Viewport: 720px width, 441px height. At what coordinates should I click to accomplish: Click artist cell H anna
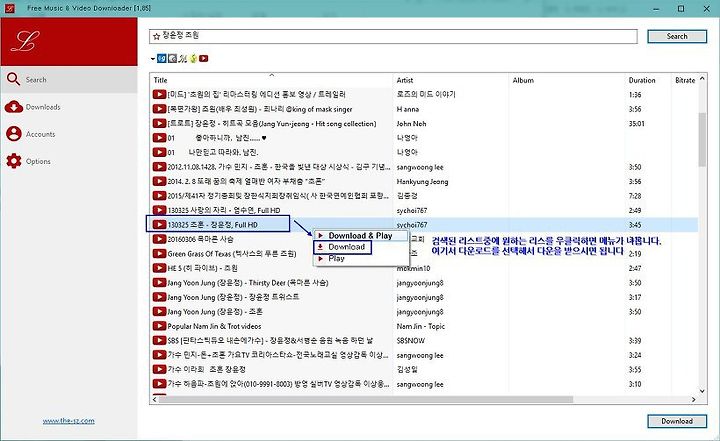tap(407, 109)
